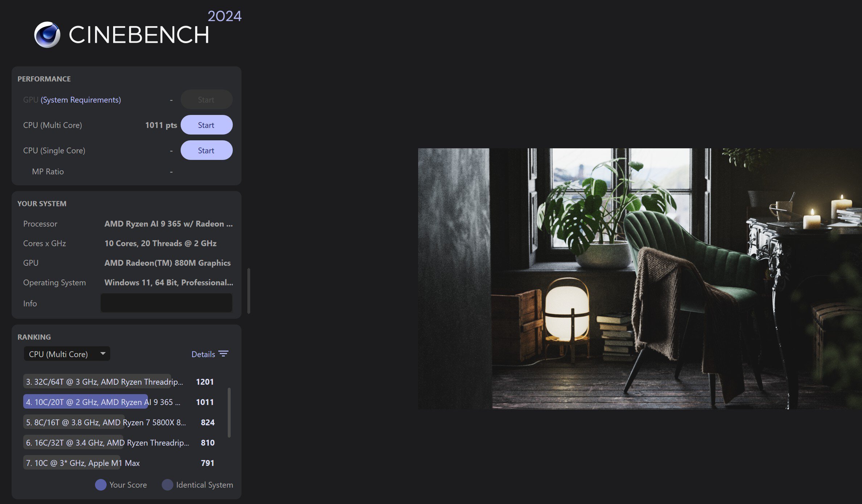Click the Cinebench 2024 logo icon
This screenshot has height=504, width=862.
point(47,34)
